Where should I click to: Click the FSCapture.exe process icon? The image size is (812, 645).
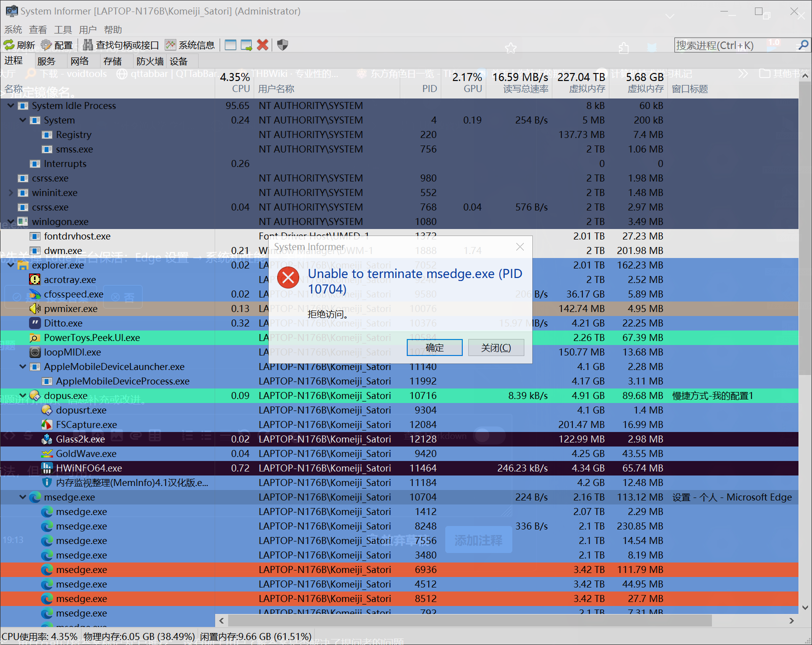pyautogui.click(x=47, y=424)
